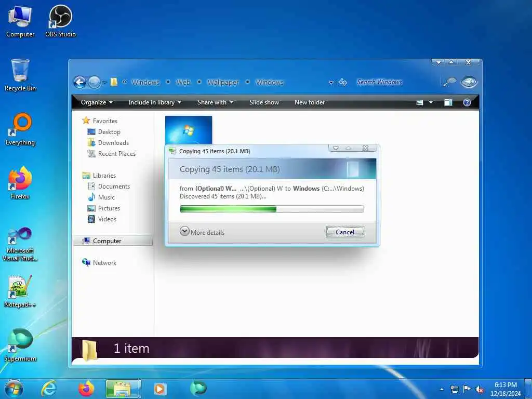Open the Recycle Bin icon

pos(20,75)
